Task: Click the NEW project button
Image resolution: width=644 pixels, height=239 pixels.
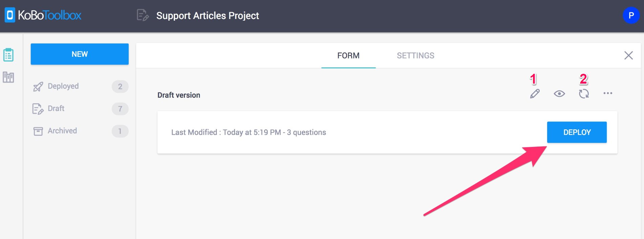Action: [x=80, y=54]
